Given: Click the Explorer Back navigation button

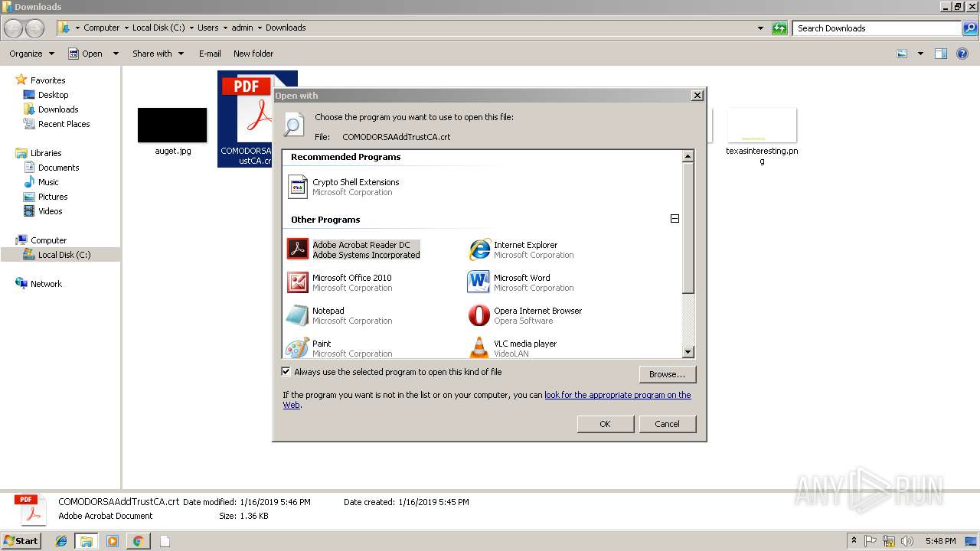Looking at the screenshot, I should (14, 28).
